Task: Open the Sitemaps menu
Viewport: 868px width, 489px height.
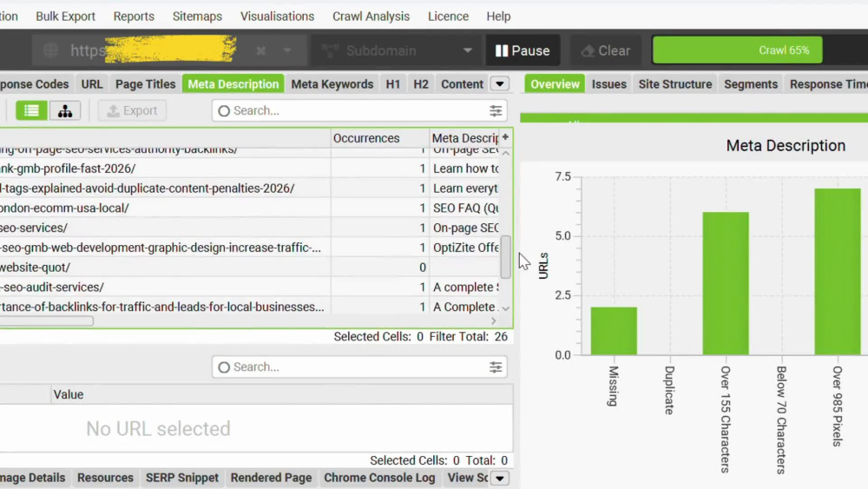Action: [x=197, y=17]
